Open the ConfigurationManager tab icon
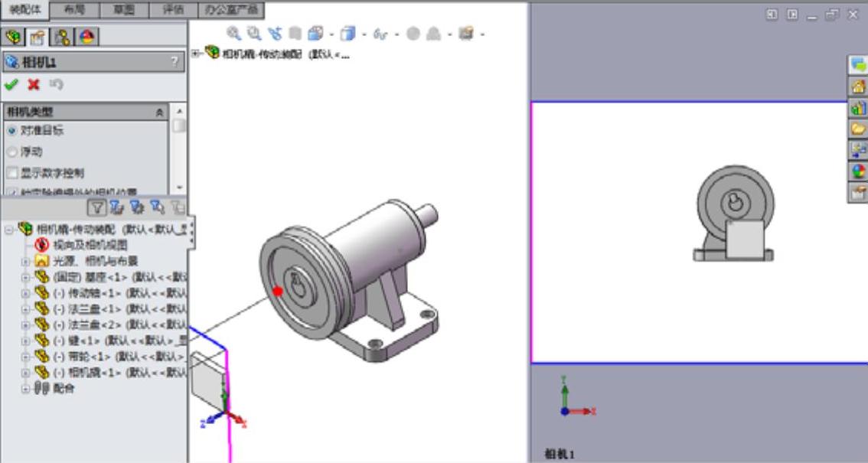Image resolution: width=868 pixels, height=463 pixels. coord(64,37)
